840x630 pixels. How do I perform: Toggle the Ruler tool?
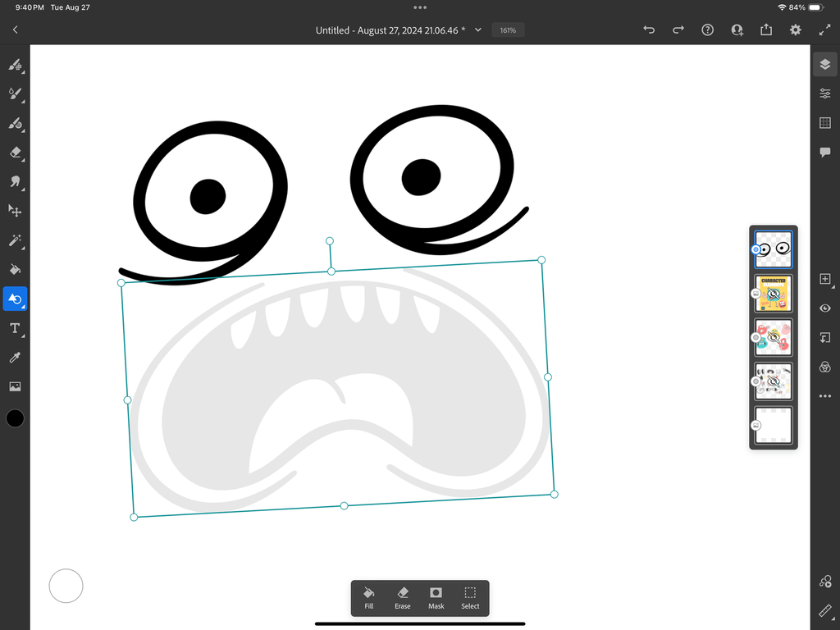(825, 610)
